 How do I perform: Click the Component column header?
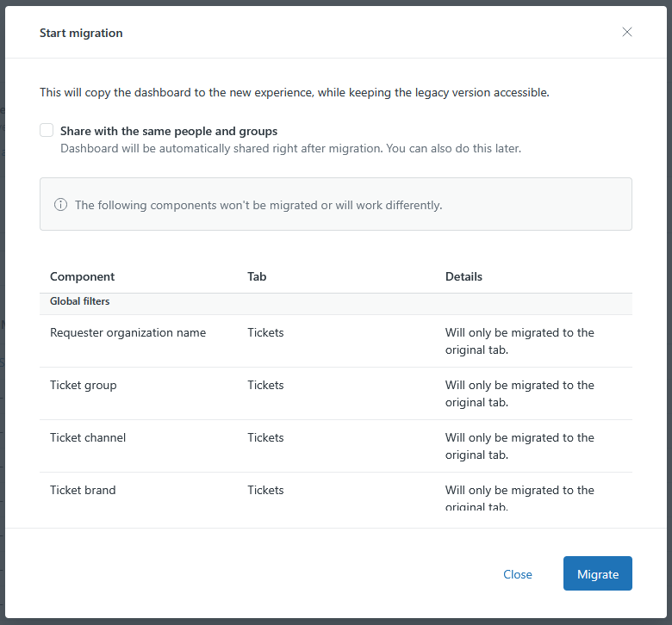point(83,277)
